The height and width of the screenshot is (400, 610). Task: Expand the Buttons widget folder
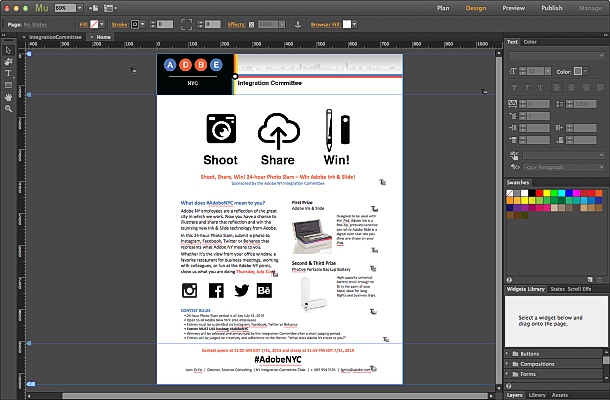507,354
